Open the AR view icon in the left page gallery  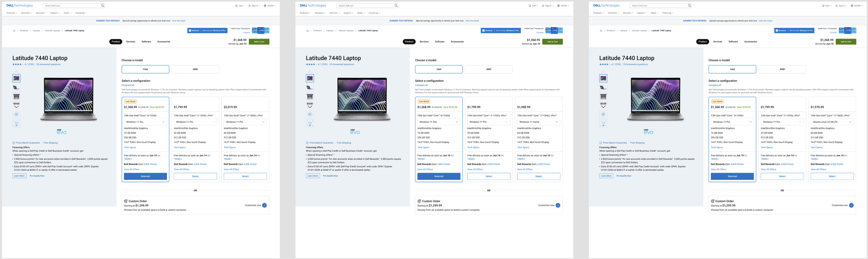pos(16,123)
